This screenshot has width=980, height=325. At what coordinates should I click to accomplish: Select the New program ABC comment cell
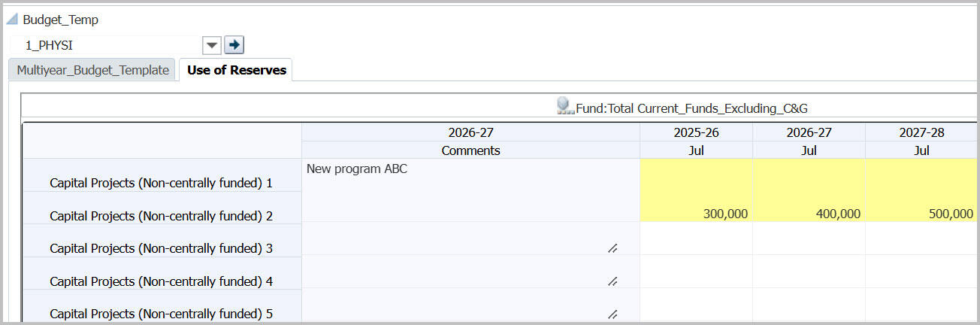470,190
